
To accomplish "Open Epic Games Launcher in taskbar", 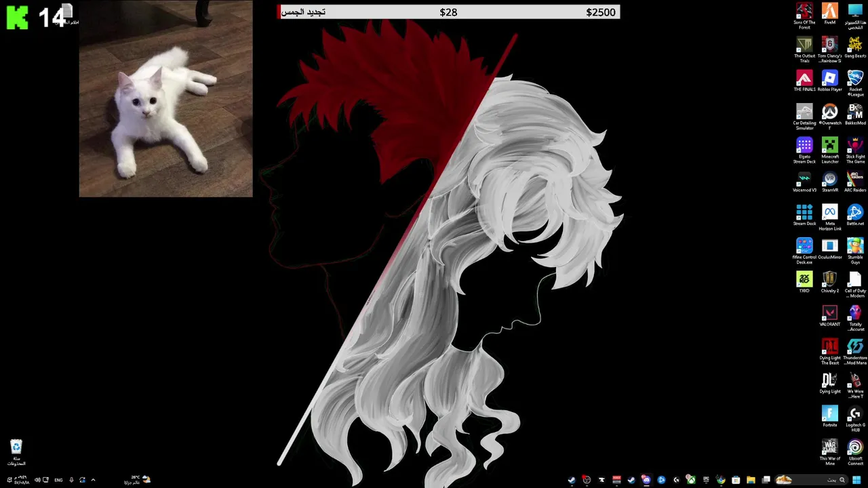I will (706, 480).
